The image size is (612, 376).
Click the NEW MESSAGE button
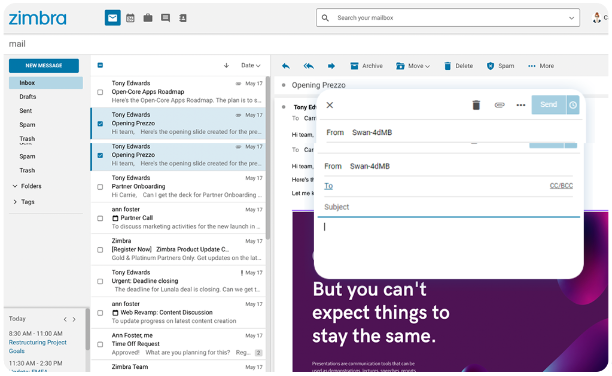(x=44, y=66)
